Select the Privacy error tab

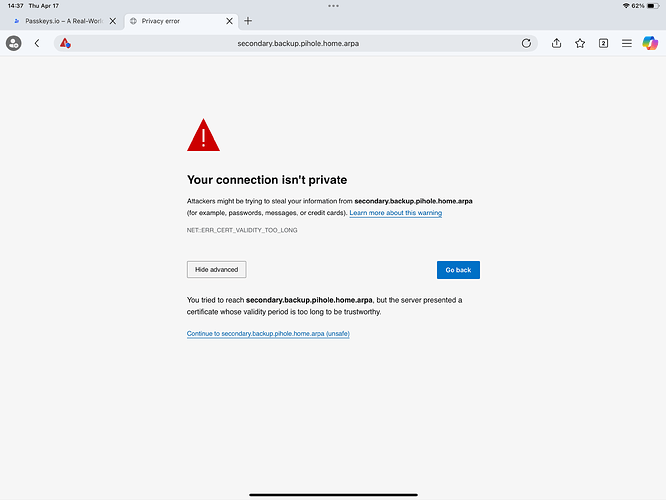click(176, 21)
